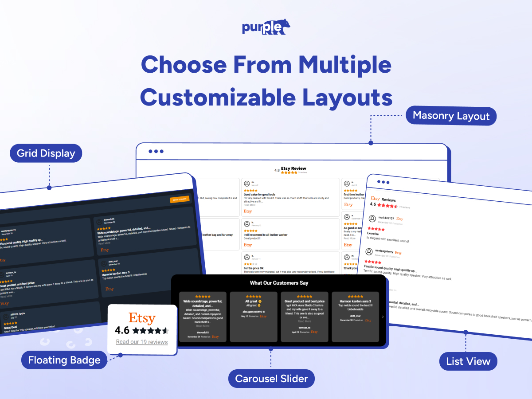Screen dimensions: 532x399
Task: Select the Grid Display label
Action: (x=46, y=154)
